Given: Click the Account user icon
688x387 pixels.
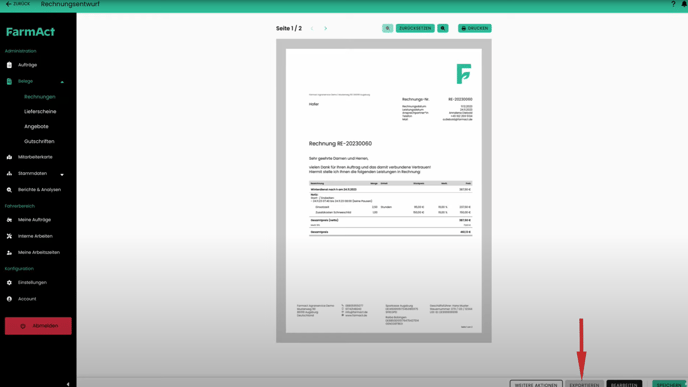Looking at the screenshot, I should pos(9,299).
